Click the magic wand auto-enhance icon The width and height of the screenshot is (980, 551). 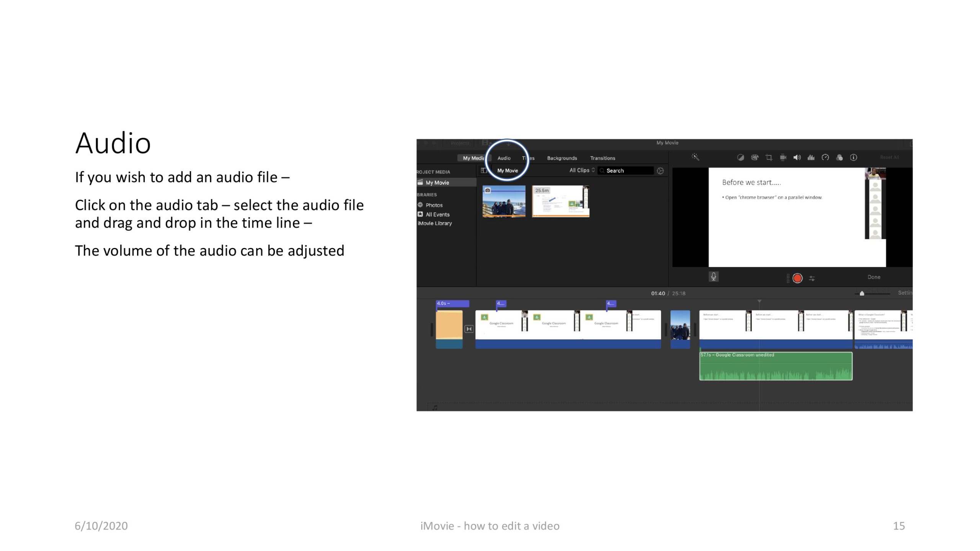[695, 157]
